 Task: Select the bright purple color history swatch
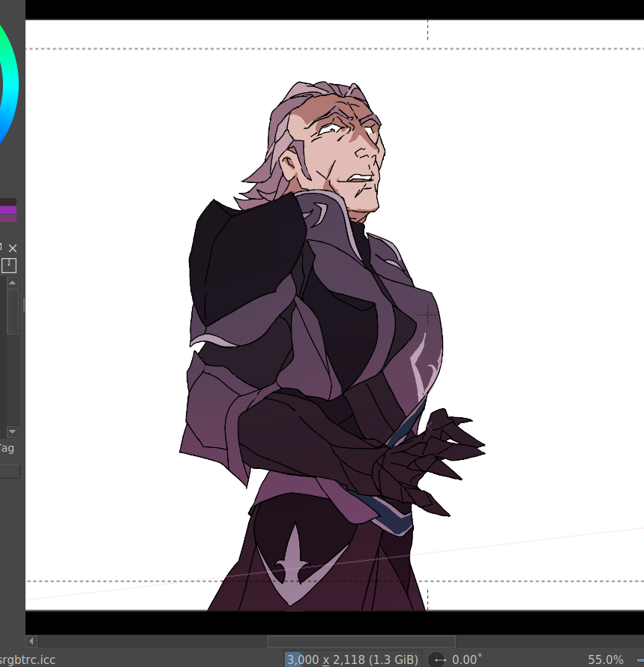click(x=8, y=211)
